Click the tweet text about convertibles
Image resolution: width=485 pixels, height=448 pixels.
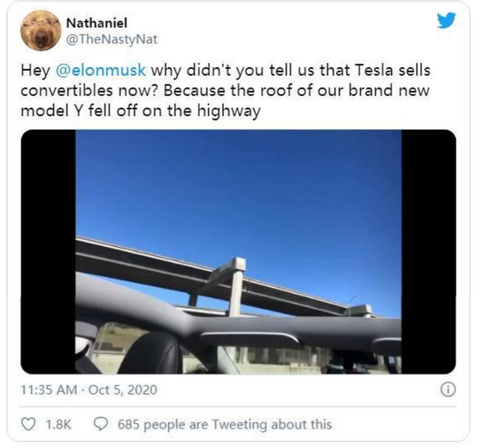[226, 90]
